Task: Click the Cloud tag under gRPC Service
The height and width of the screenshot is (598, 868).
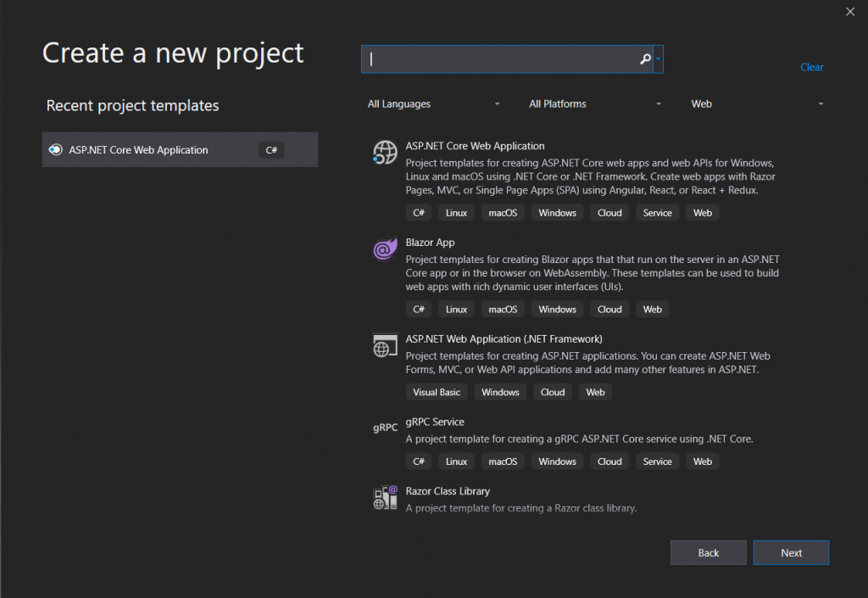Action: pyautogui.click(x=609, y=461)
